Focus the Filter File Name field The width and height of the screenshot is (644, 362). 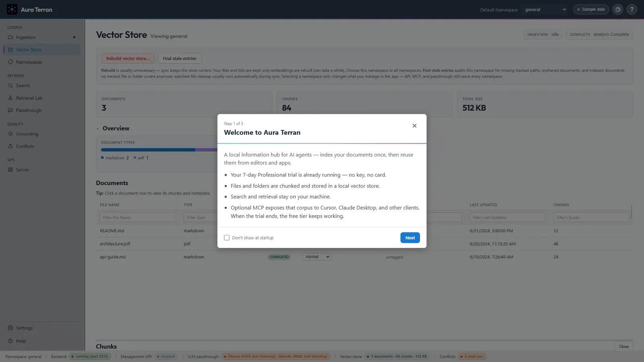tap(138, 217)
